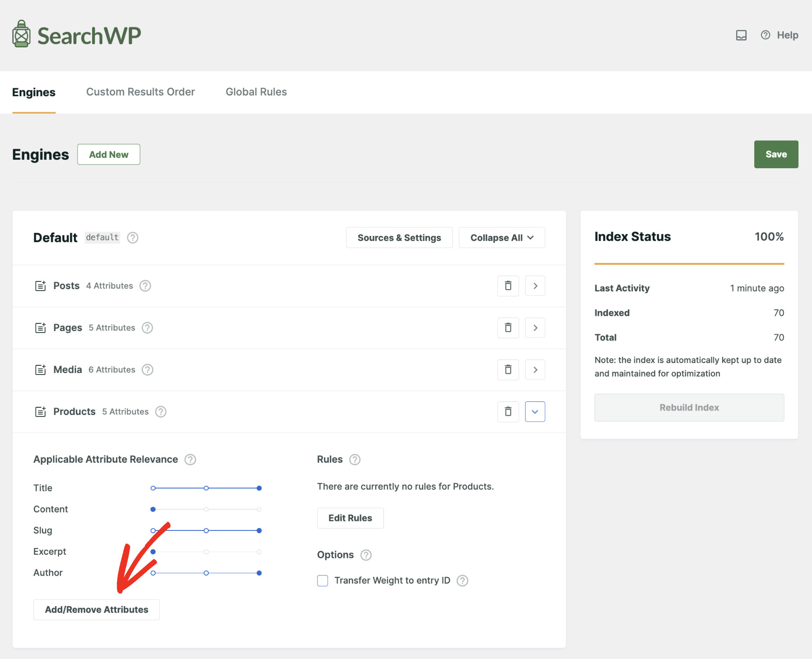Click the Pages source document icon

[41, 327]
